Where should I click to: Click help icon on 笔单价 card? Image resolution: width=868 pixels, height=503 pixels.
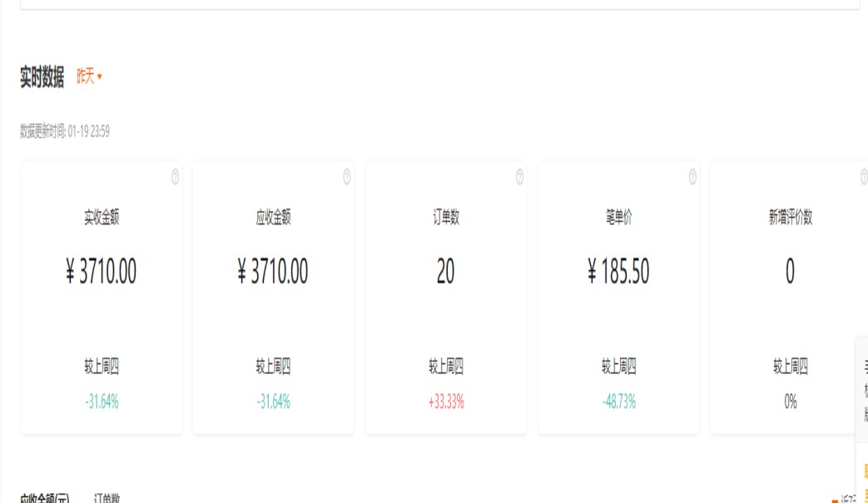tap(692, 176)
